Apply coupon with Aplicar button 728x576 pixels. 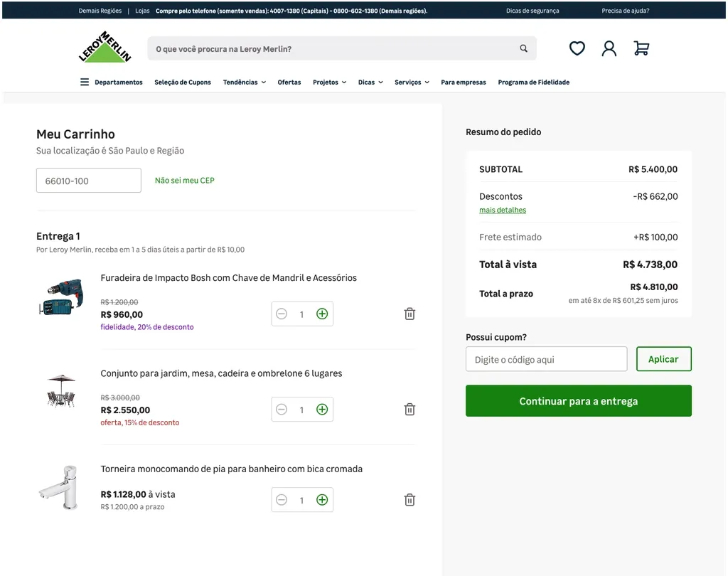664,359
